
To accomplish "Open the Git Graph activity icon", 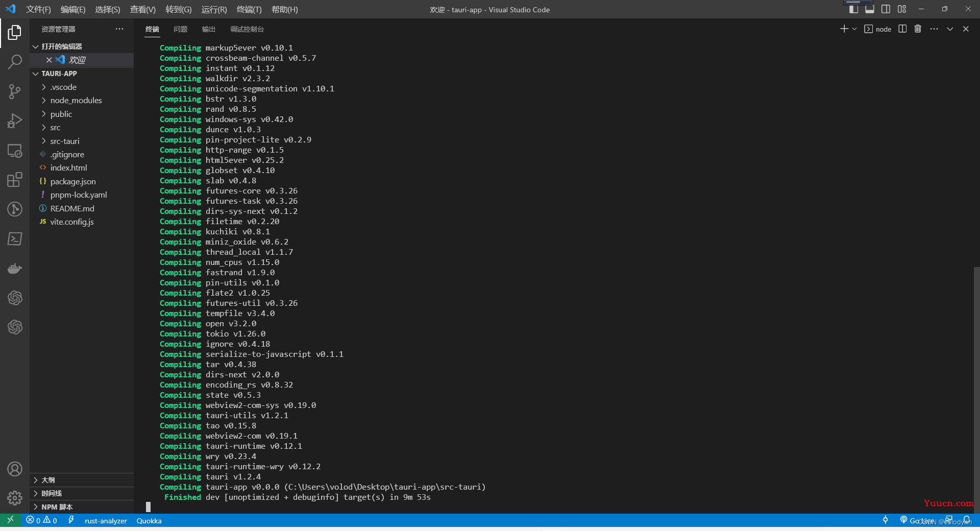I will click(x=15, y=209).
